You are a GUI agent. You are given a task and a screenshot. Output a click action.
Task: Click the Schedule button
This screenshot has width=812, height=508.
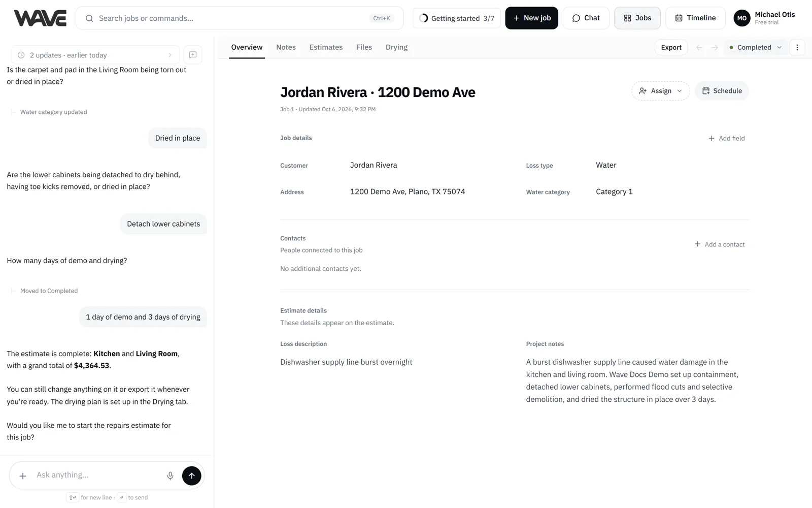pos(722,91)
